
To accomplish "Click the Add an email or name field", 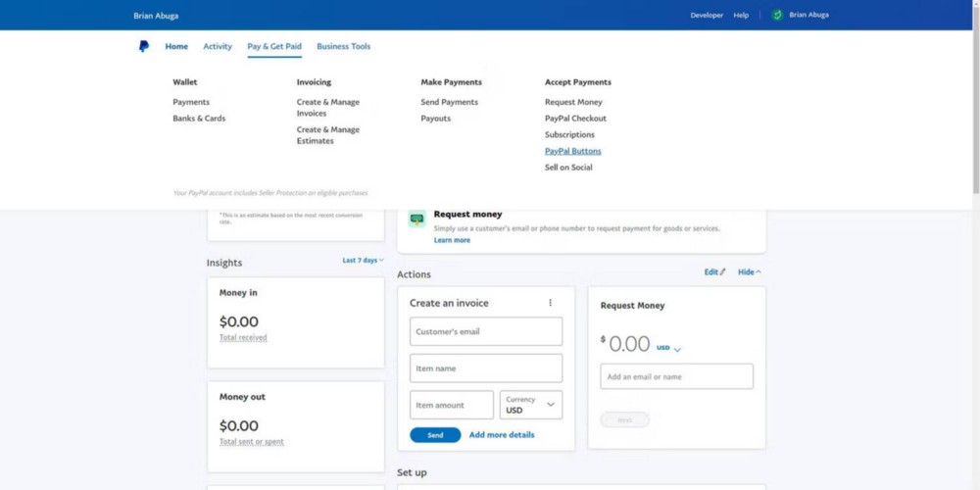I will click(x=676, y=376).
